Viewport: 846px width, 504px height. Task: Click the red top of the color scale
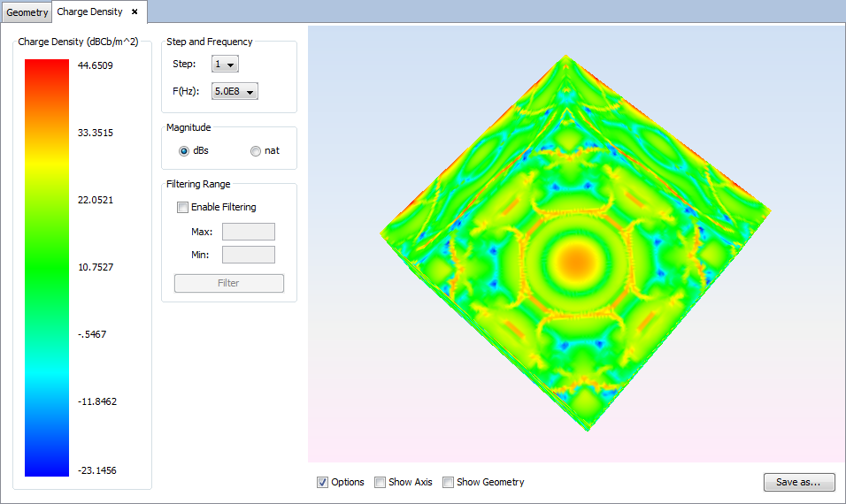[46, 69]
